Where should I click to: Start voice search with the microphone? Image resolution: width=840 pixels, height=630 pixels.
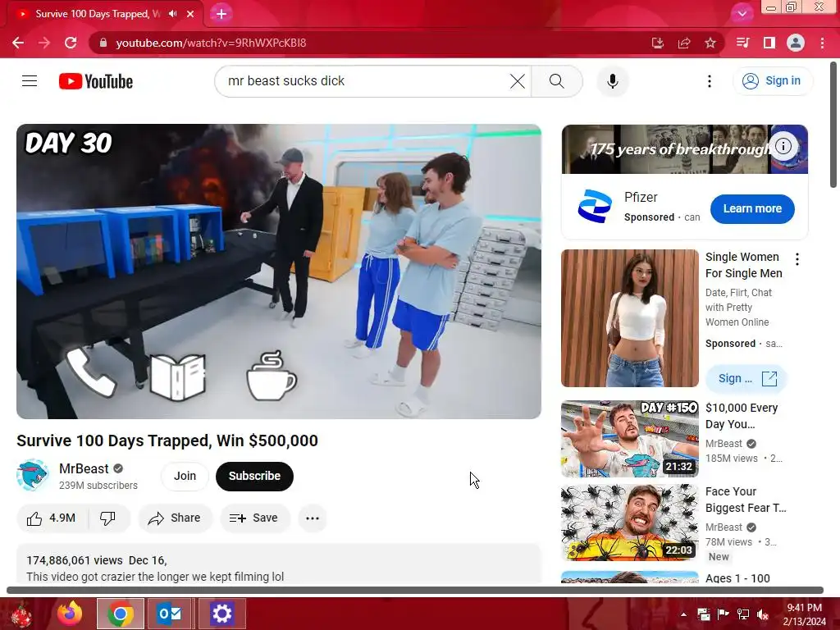pyautogui.click(x=612, y=81)
